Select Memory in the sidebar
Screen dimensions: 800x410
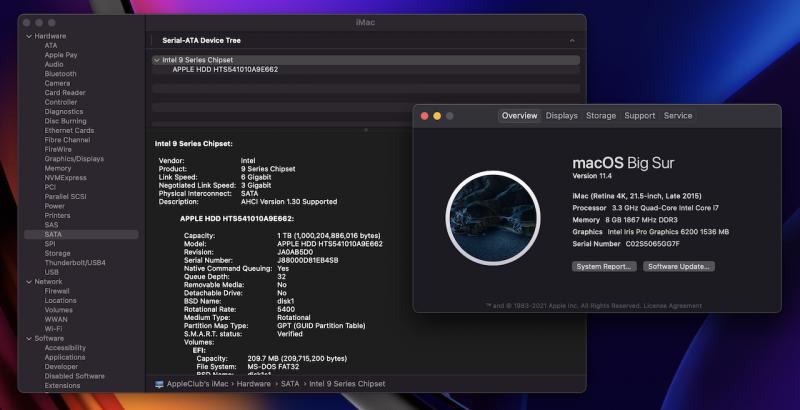58,168
